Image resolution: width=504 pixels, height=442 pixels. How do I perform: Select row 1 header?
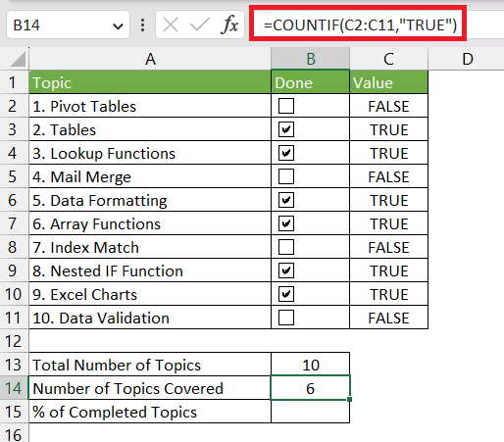[x=14, y=82]
